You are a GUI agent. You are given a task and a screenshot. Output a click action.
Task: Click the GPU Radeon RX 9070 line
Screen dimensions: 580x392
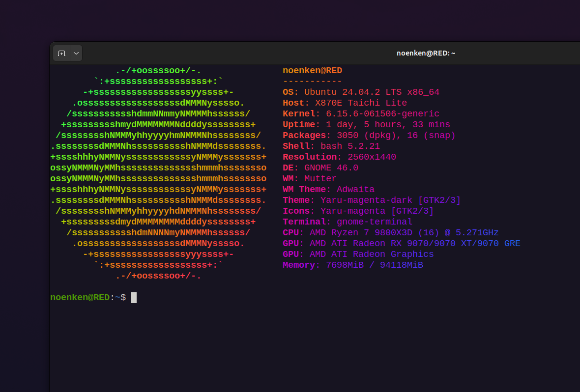point(401,244)
